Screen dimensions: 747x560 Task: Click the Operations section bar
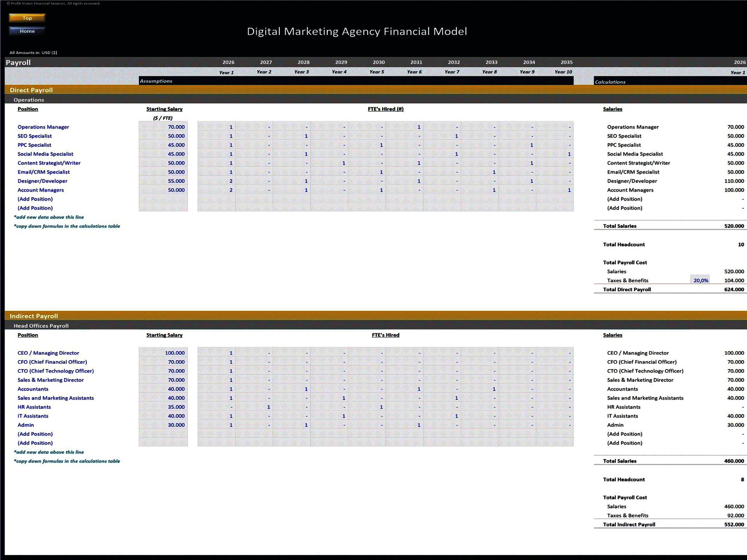(29, 100)
